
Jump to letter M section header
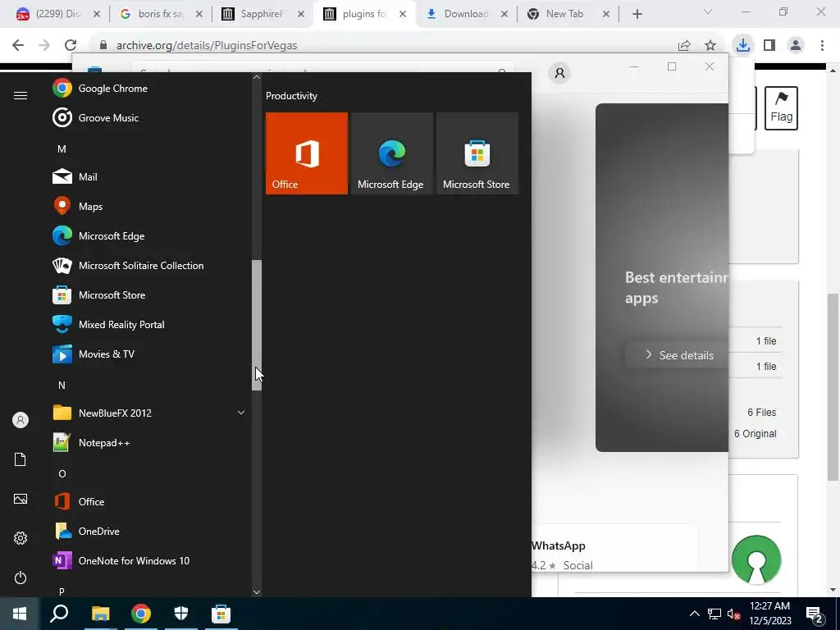62,149
